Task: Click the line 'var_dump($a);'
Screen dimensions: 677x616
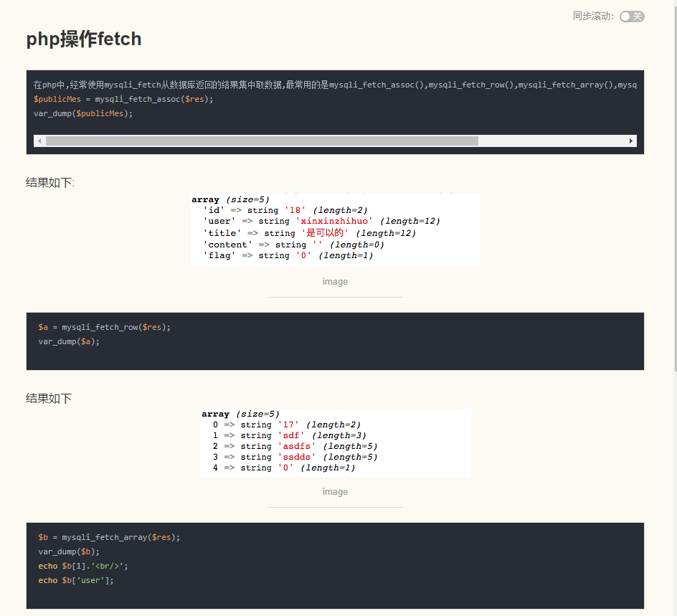Action: tap(69, 341)
